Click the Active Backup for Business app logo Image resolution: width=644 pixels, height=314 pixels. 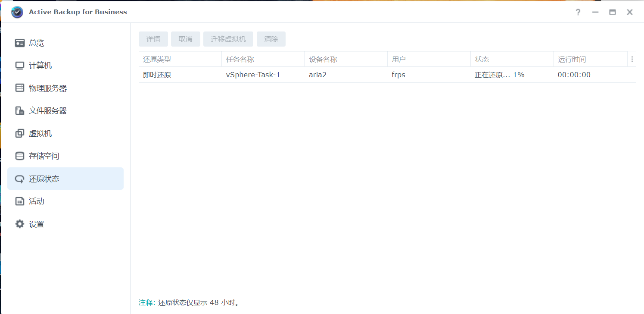click(x=17, y=12)
